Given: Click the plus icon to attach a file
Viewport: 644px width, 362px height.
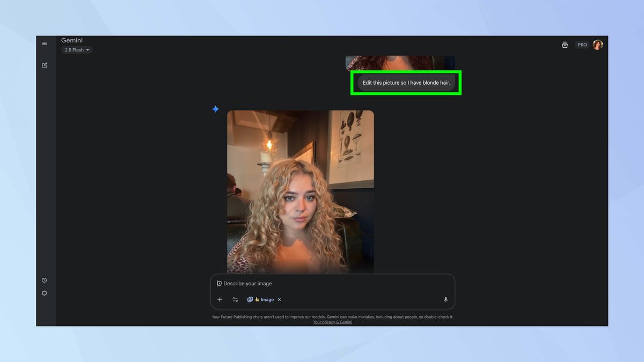Looking at the screenshot, I should 219,300.
